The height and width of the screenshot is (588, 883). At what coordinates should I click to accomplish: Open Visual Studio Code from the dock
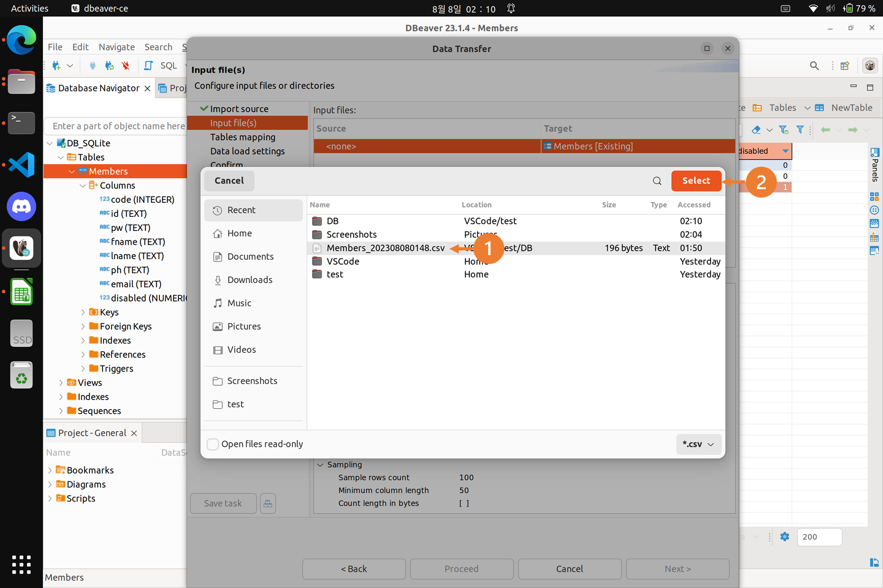(21, 165)
